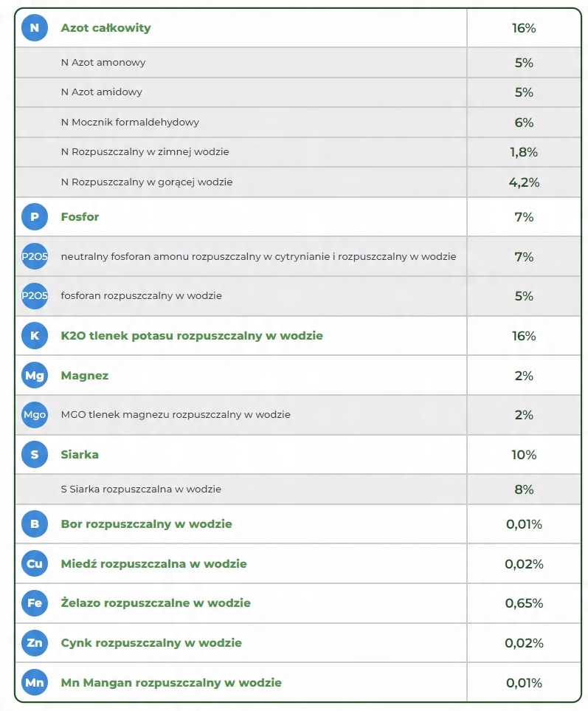Image resolution: width=588 pixels, height=711 pixels.
Task: Click the S sulfur circle icon
Action: (x=35, y=454)
